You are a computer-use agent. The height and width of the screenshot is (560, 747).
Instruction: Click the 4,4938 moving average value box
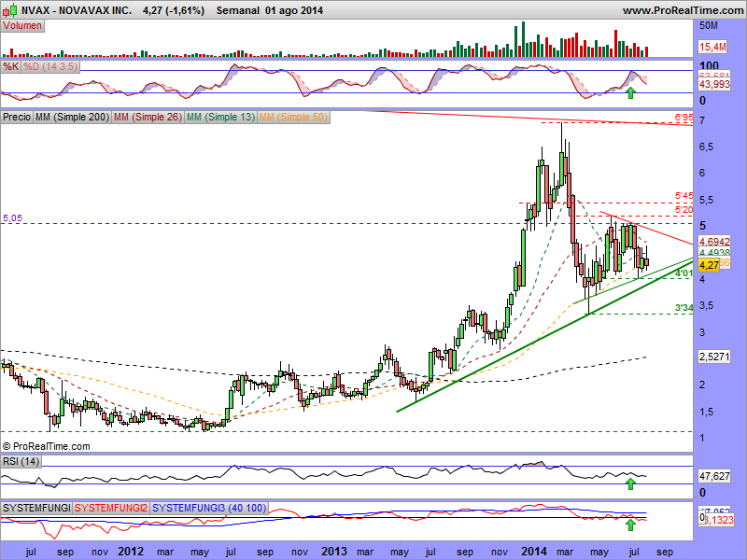pos(714,252)
